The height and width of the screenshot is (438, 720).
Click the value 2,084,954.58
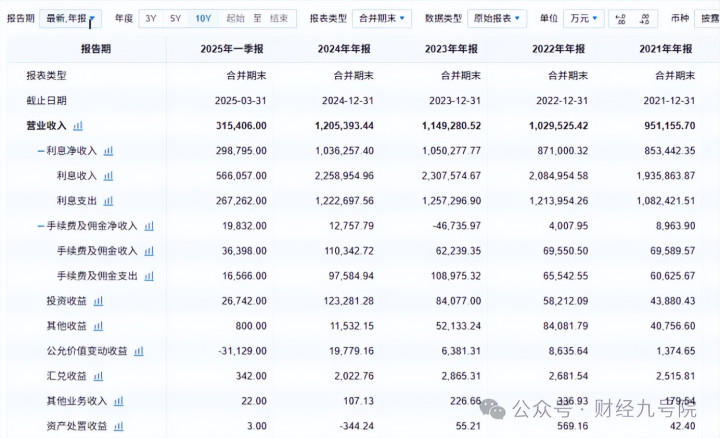coord(558,176)
